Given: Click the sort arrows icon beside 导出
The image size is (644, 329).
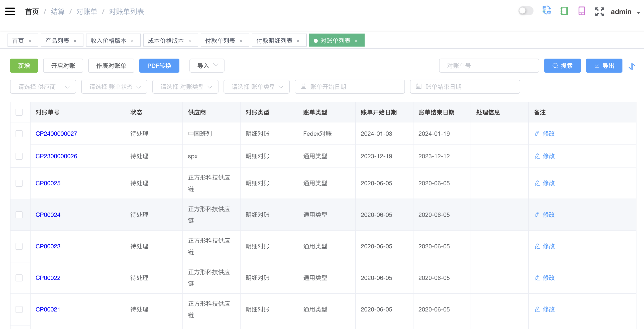Looking at the screenshot, I should click(632, 66).
